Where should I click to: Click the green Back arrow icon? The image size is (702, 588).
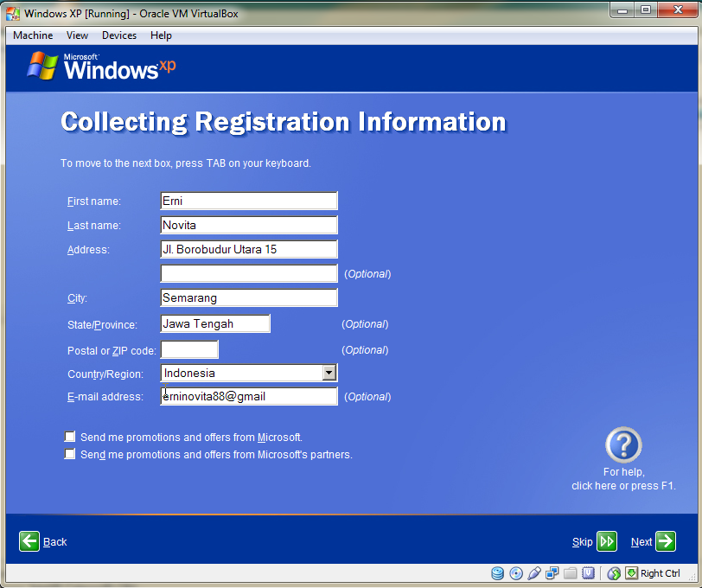[29, 541]
